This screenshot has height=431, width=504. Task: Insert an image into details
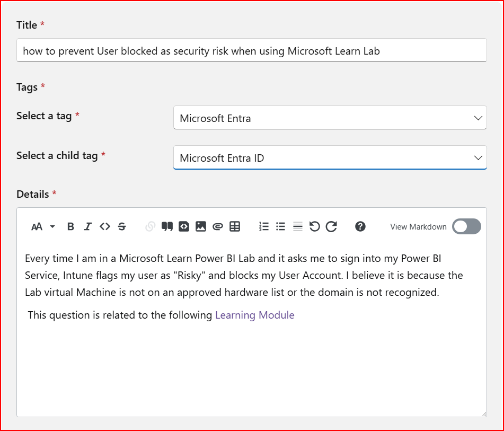[201, 227]
